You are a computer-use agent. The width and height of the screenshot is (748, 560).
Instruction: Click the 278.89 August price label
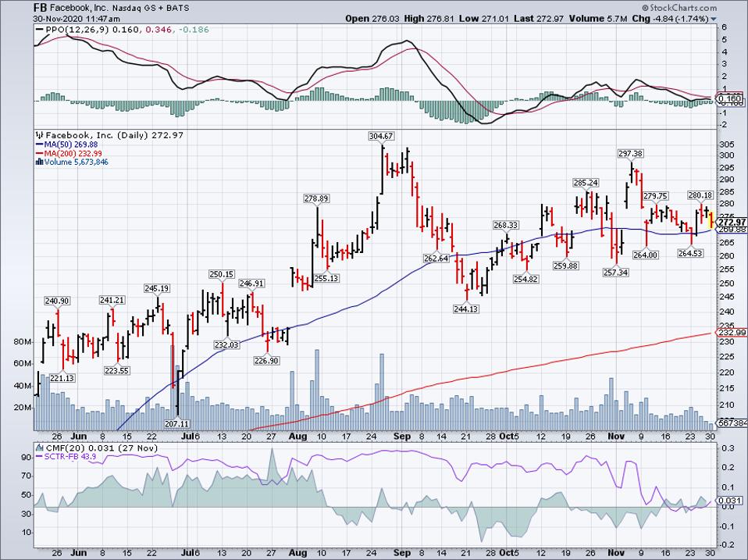coord(316,198)
